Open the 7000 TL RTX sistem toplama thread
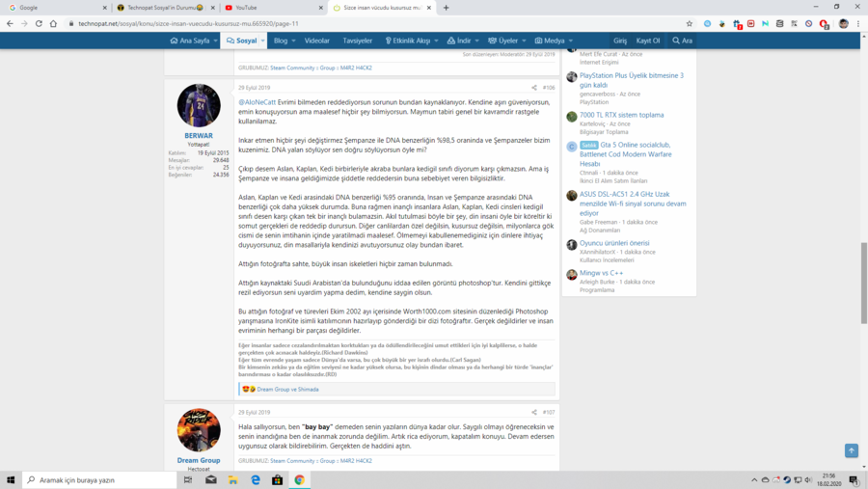 point(622,115)
